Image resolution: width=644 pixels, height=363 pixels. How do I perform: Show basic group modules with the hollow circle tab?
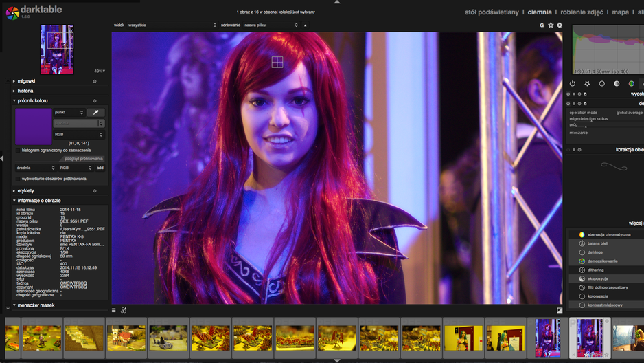601,83
